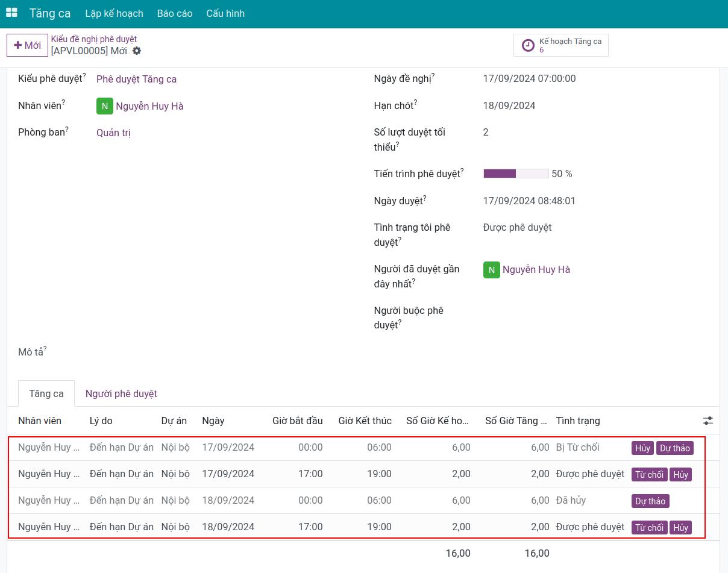This screenshot has width=728, height=573.
Task: Click Dự thảo on the Đã hủy row
Action: (650, 501)
